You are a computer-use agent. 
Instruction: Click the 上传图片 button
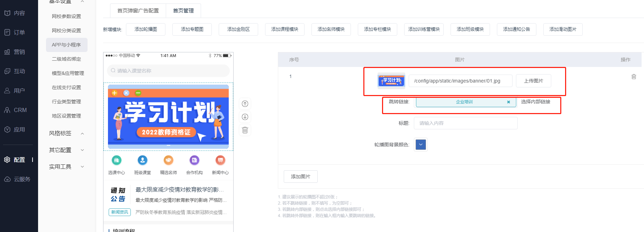tap(533, 81)
